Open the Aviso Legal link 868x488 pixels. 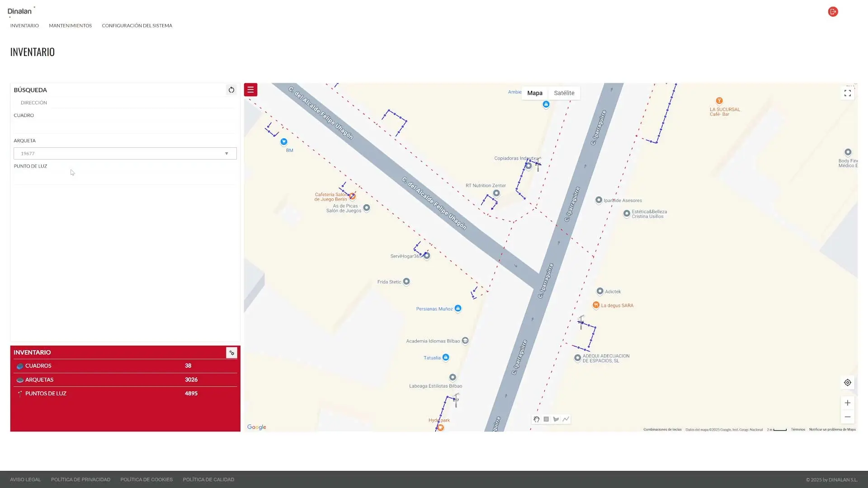(x=25, y=479)
